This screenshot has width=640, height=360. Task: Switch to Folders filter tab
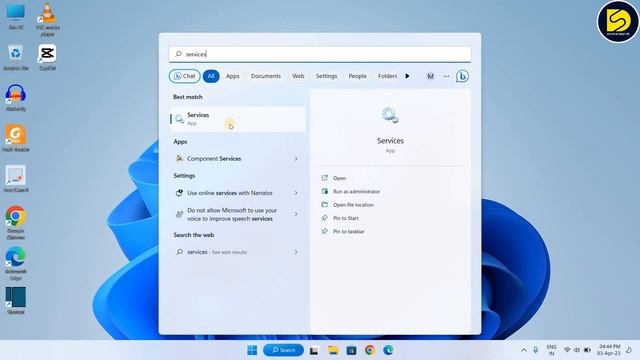point(387,76)
